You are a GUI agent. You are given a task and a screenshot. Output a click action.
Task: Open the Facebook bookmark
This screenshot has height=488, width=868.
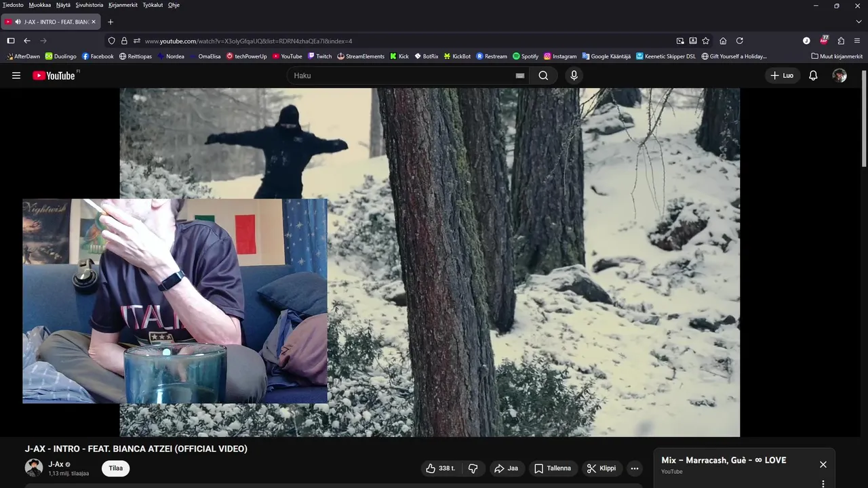click(x=98, y=56)
